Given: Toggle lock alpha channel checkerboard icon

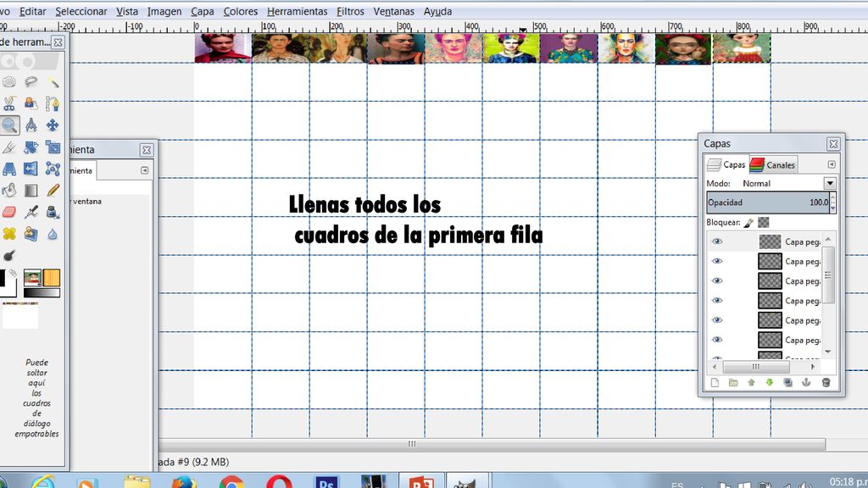Looking at the screenshot, I should [764, 223].
